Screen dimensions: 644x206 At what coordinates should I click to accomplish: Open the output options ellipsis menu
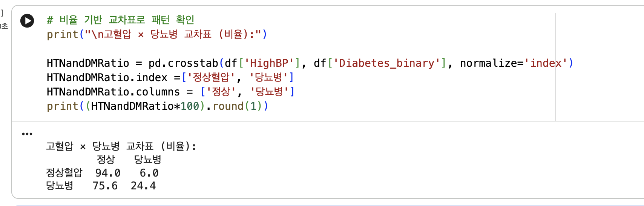coord(27,134)
